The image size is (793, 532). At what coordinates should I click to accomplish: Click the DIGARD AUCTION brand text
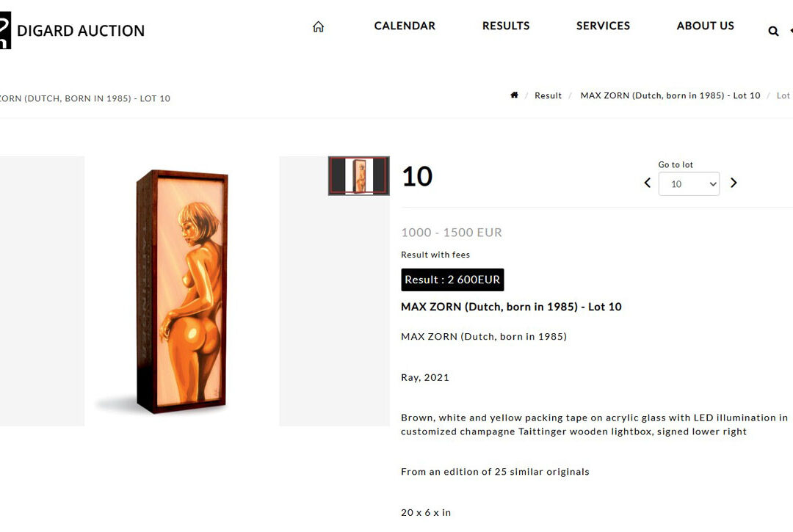81,31
